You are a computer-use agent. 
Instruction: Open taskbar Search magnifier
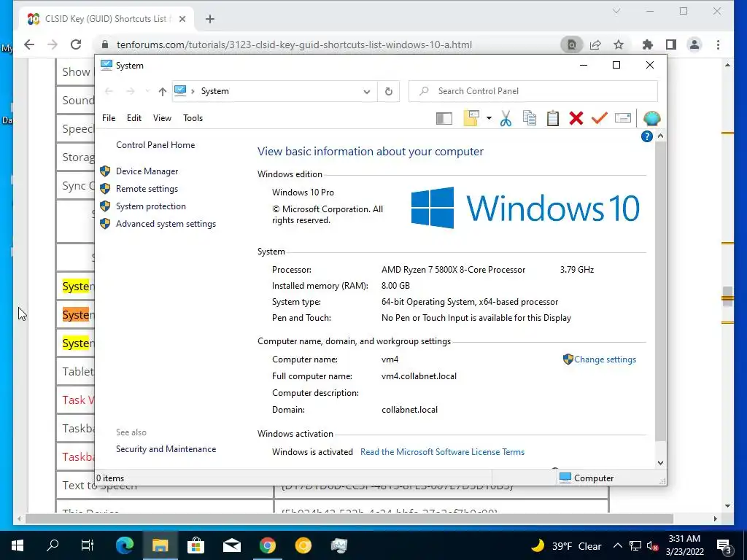(53, 545)
